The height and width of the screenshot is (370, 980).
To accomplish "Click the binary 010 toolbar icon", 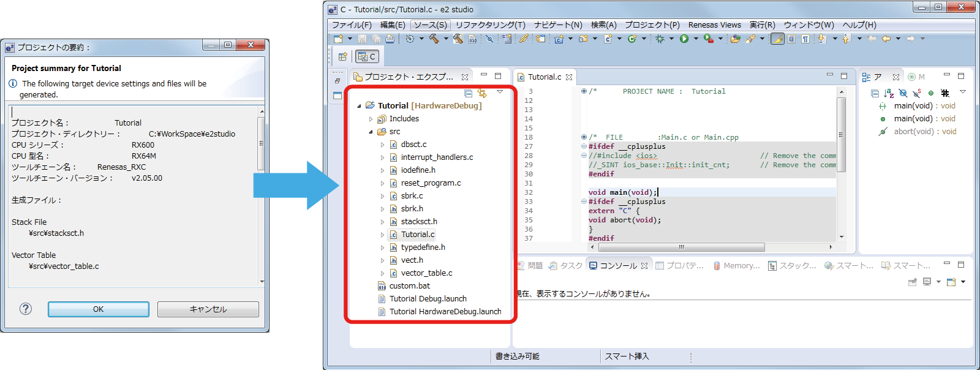I will tap(473, 39).
